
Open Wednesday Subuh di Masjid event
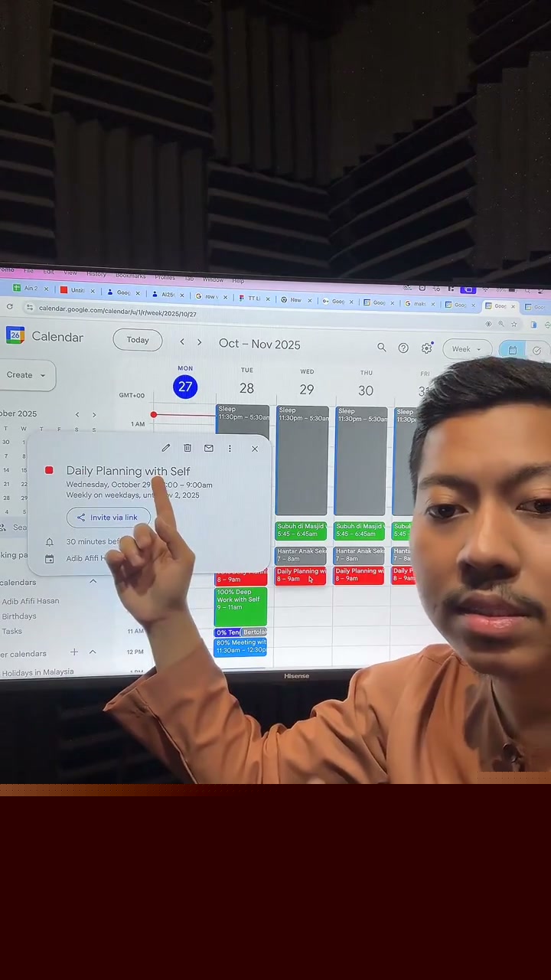[301, 531]
